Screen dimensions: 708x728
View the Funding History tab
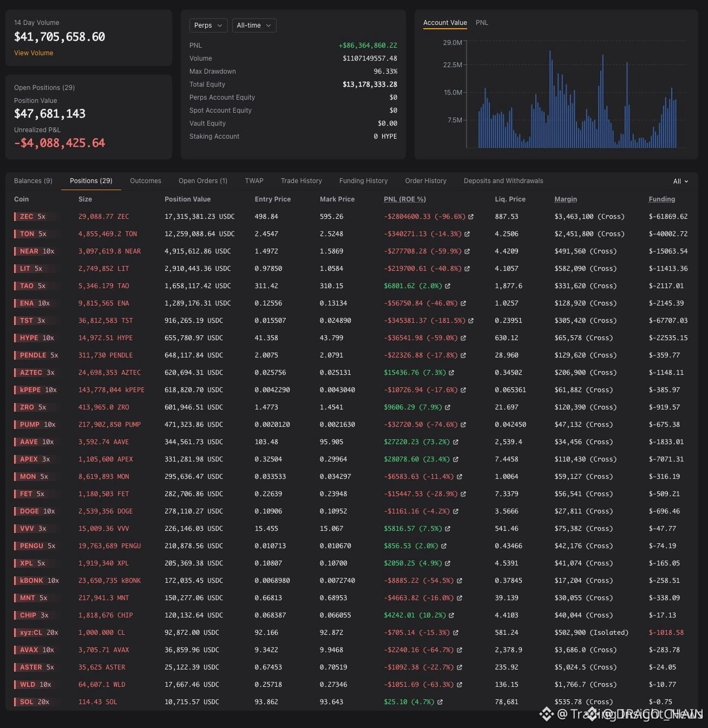click(x=364, y=181)
